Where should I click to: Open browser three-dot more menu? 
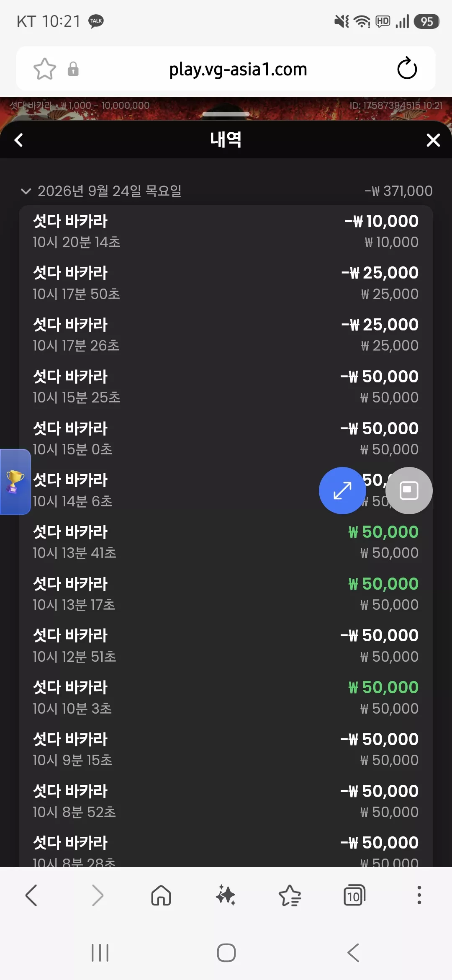(x=419, y=895)
